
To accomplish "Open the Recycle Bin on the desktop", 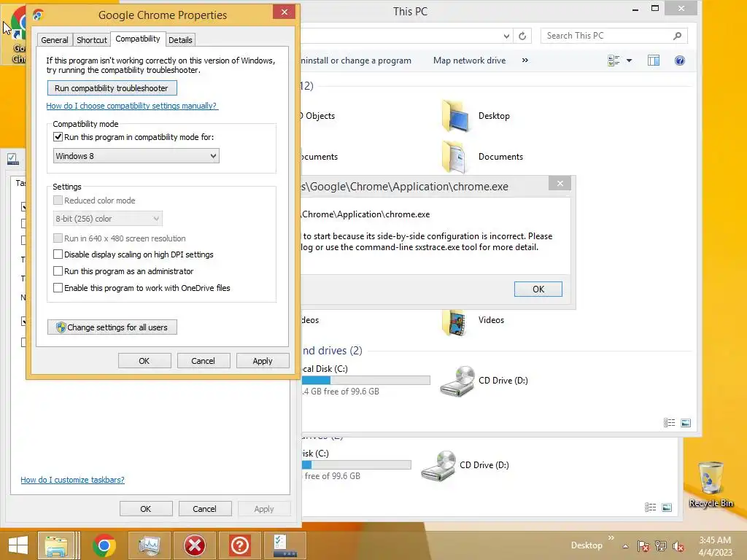I will click(x=711, y=484).
